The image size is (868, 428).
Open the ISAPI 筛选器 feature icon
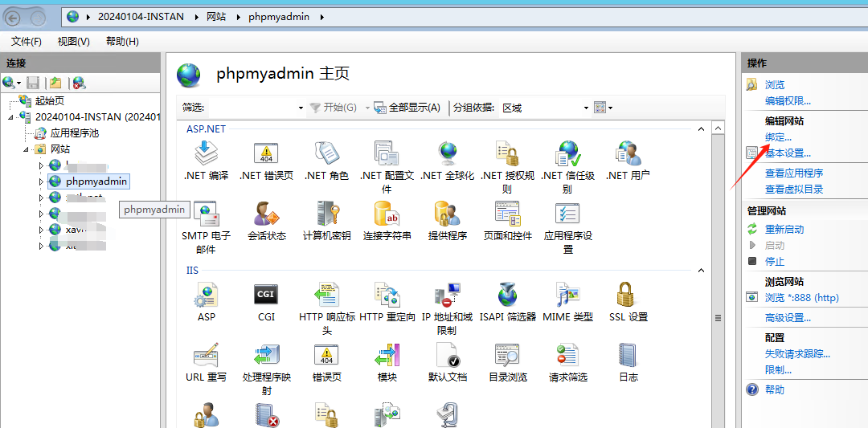coord(508,295)
